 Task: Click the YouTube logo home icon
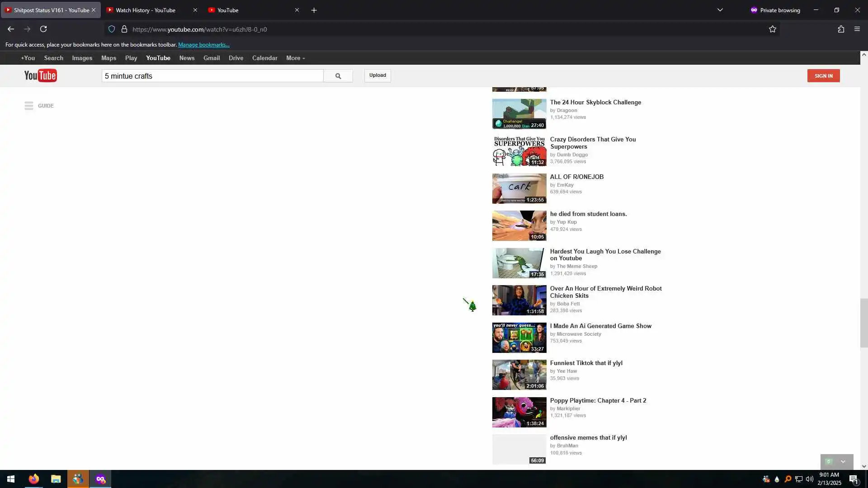point(41,75)
